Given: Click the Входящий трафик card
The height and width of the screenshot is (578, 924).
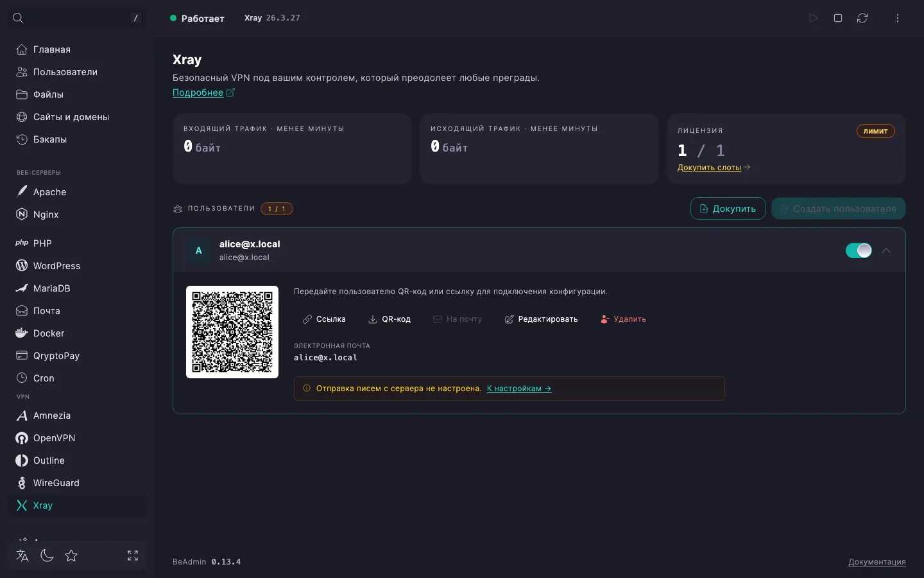Looking at the screenshot, I should (x=292, y=149).
